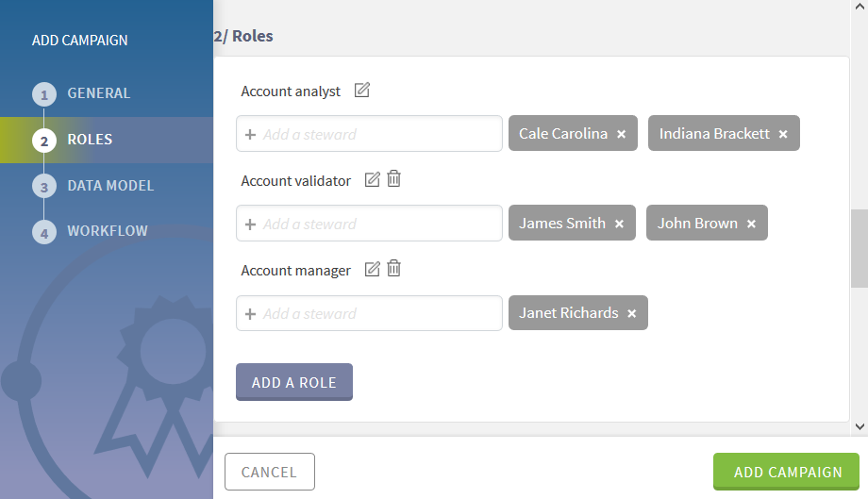Screen dimensions: 868x499
Task: Delete the Account manager role
Action: (x=394, y=269)
